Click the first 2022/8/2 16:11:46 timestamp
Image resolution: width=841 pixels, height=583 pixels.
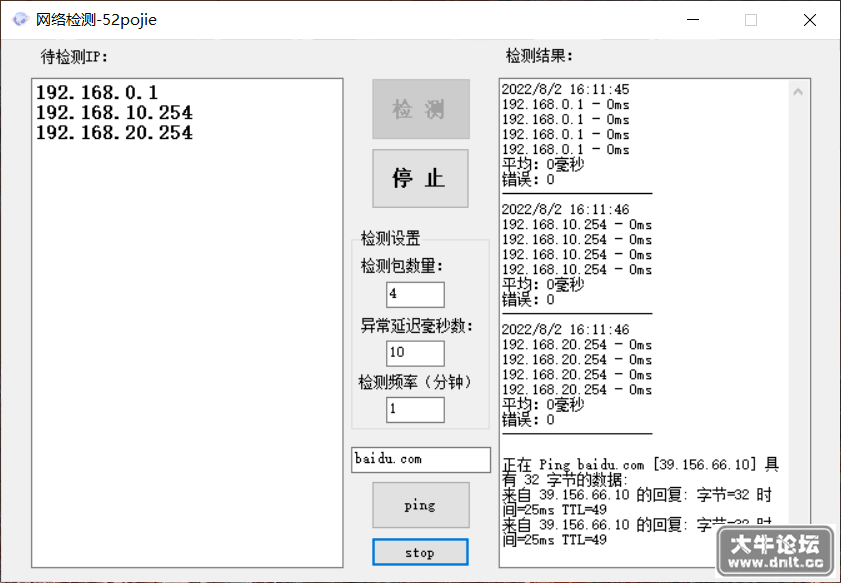[565, 209]
